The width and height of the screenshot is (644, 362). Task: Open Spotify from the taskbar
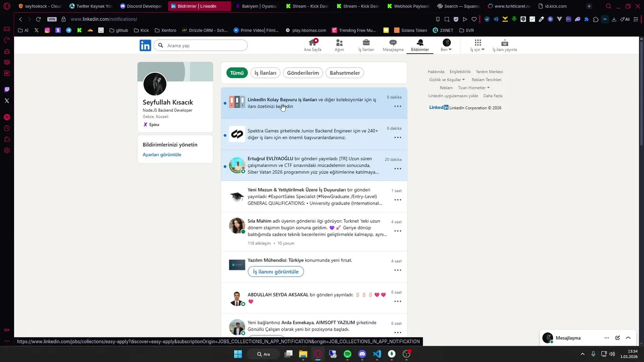tap(347, 354)
